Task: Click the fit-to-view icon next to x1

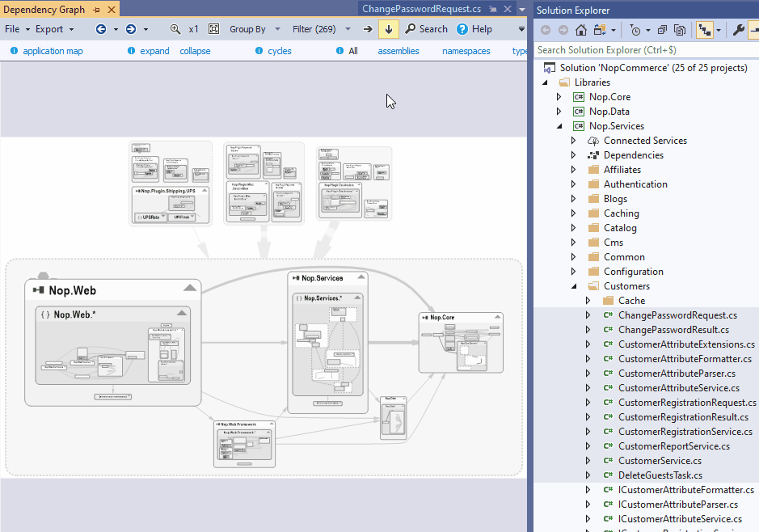Action: pyautogui.click(x=213, y=29)
